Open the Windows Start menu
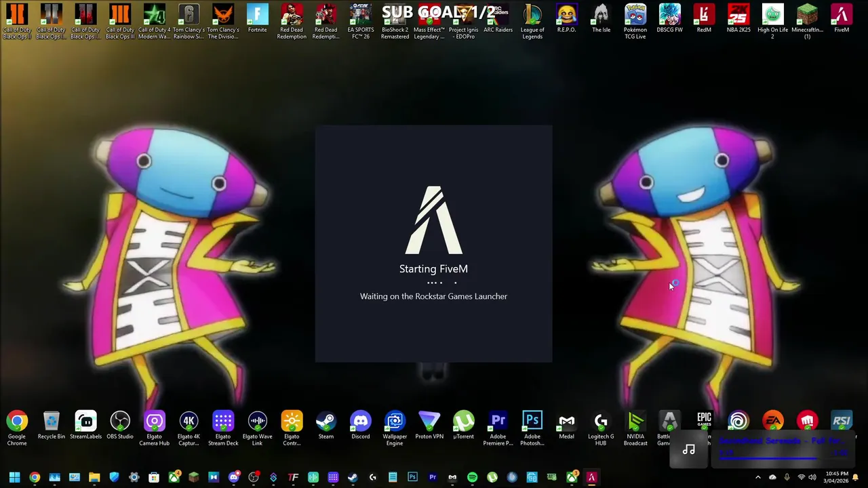Viewport: 868px width, 488px height. (14, 477)
